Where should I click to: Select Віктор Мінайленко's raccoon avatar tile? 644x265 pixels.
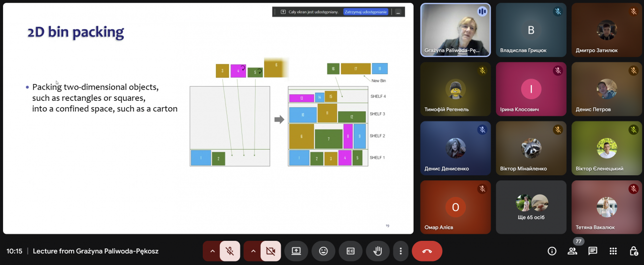(531, 148)
